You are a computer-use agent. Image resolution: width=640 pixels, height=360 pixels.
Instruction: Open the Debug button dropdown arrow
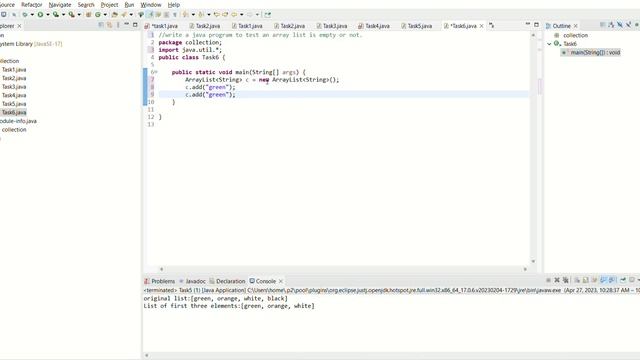(x=32, y=15)
